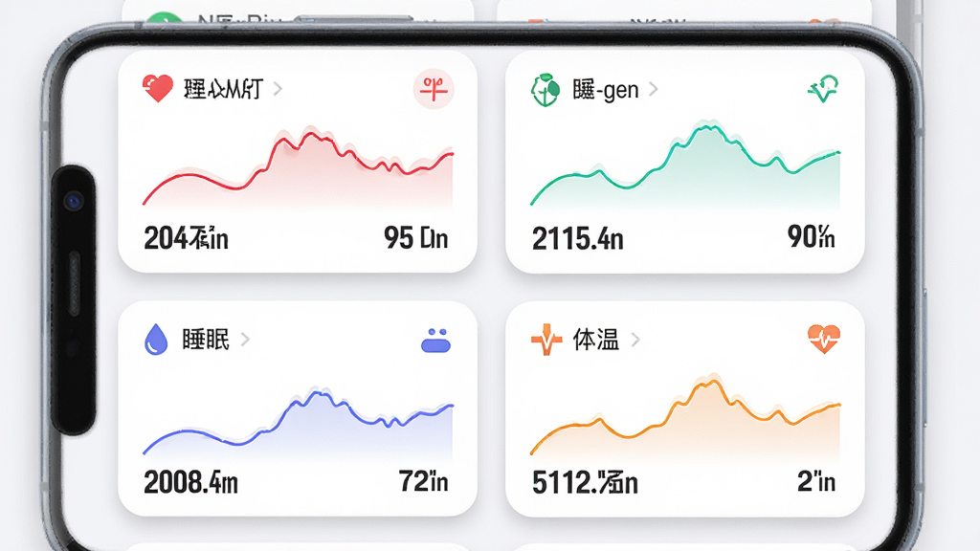Open chevron next to 睡眠

(x=245, y=340)
